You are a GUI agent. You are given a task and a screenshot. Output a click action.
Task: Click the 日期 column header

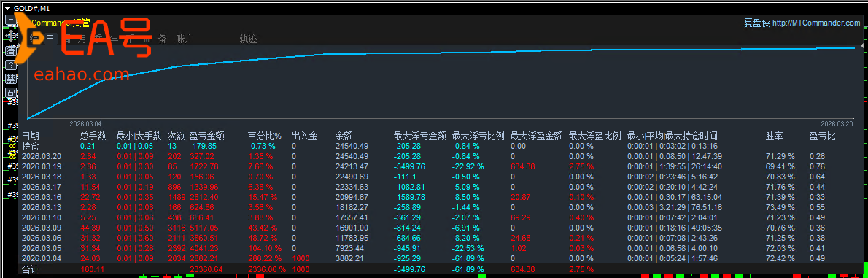pos(31,136)
